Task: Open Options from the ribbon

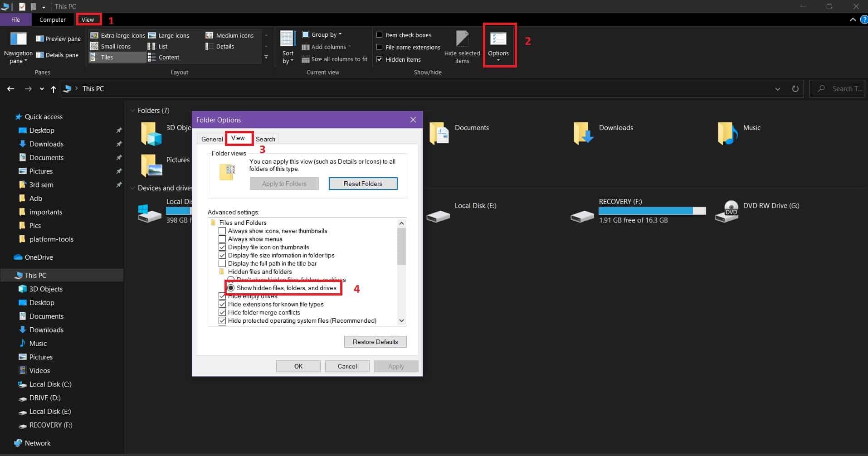Action: click(x=498, y=45)
